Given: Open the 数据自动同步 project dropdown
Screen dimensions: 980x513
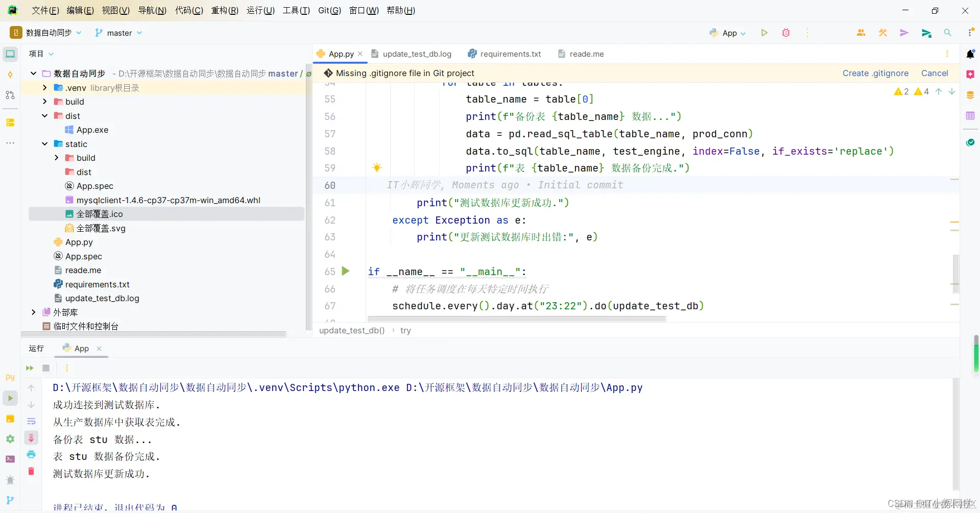Looking at the screenshot, I should [x=46, y=33].
